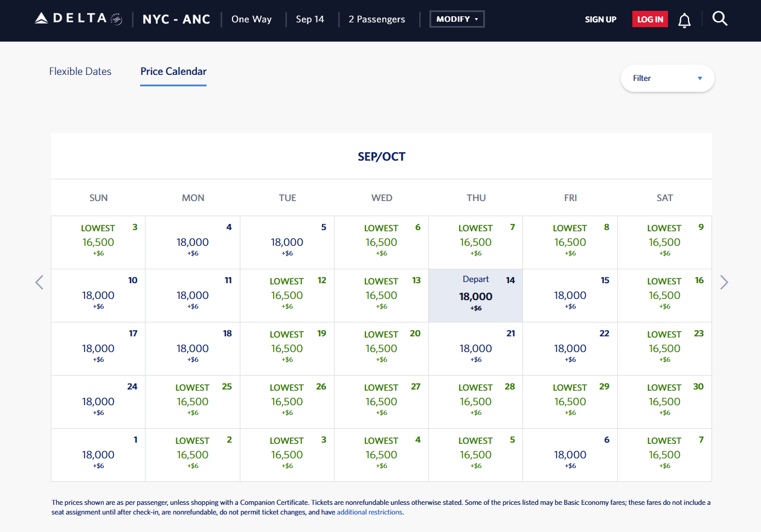
Task: Select September 11 fare cell
Action: click(x=193, y=296)
